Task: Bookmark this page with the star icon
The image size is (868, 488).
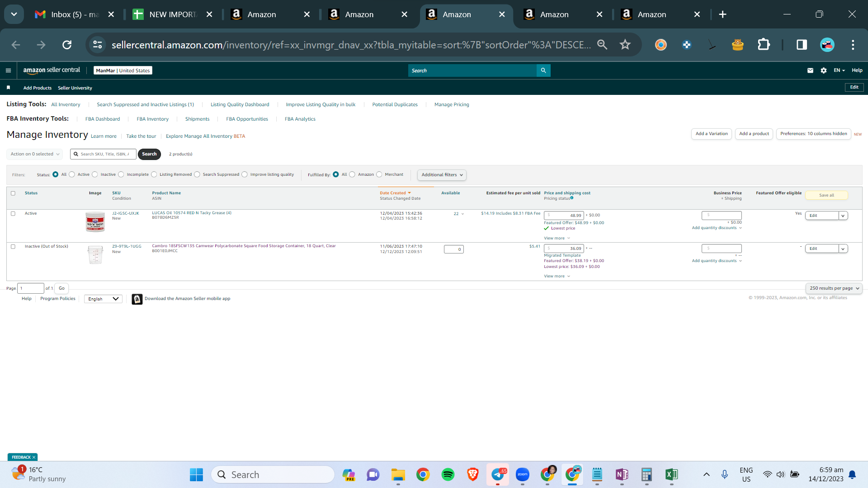Action: (625, 45)
